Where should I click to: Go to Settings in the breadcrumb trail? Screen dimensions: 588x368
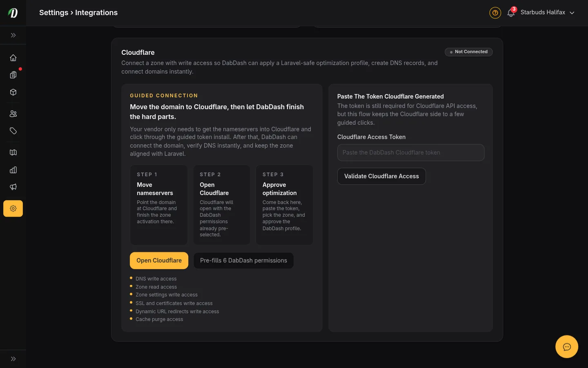53,13
